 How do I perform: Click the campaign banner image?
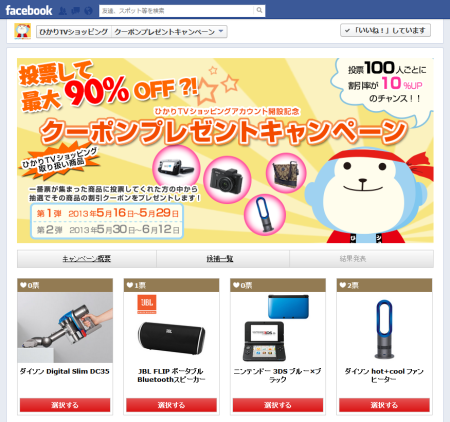[225, 150]
